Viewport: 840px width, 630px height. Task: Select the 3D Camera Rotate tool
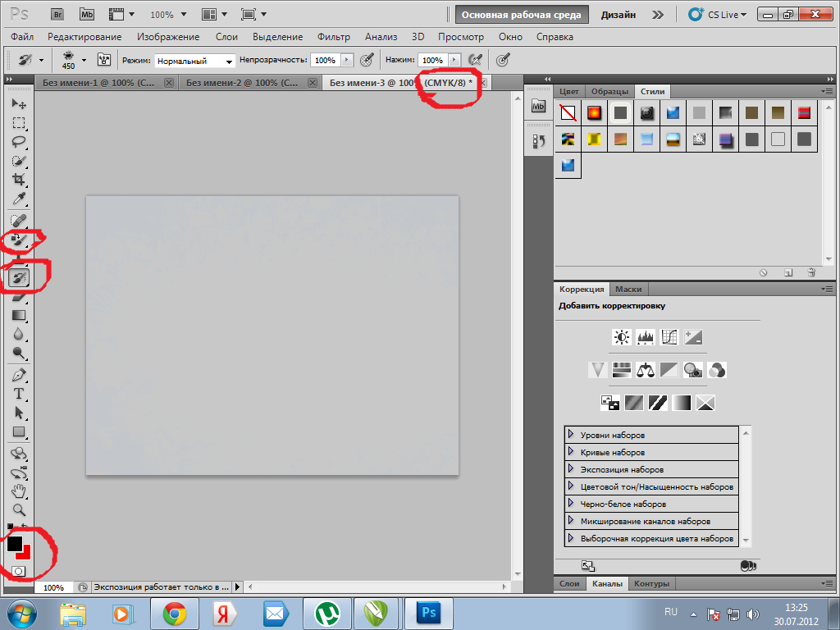(x=19, y=473)
